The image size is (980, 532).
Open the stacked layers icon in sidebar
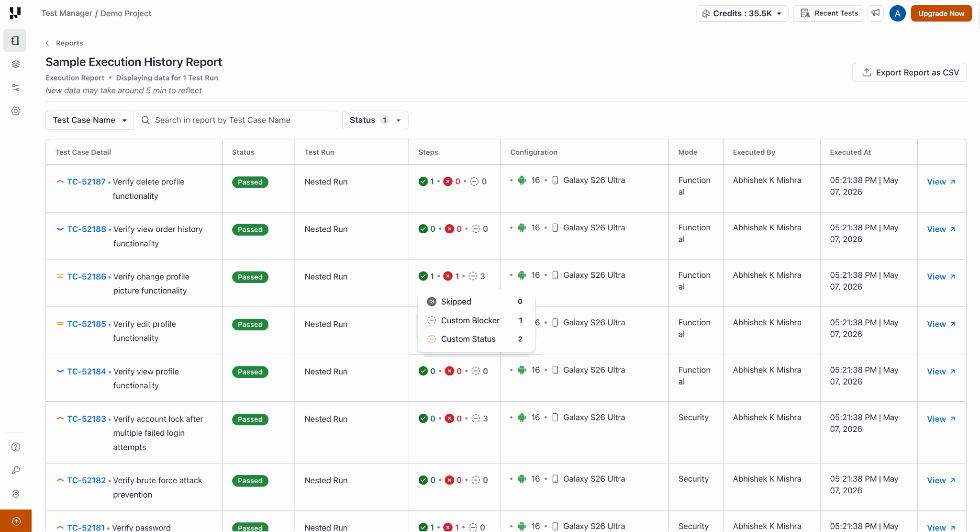tap(16, 64)
